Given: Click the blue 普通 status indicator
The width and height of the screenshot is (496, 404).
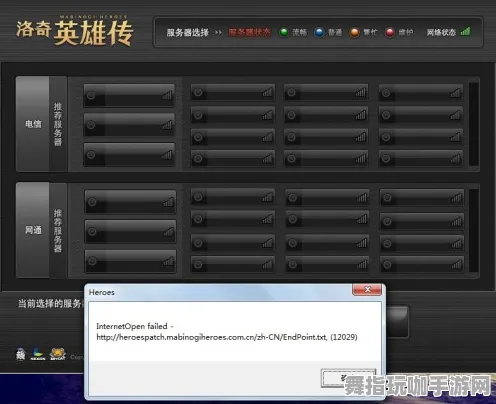Looking at the screenshot, I should (319, 33).
